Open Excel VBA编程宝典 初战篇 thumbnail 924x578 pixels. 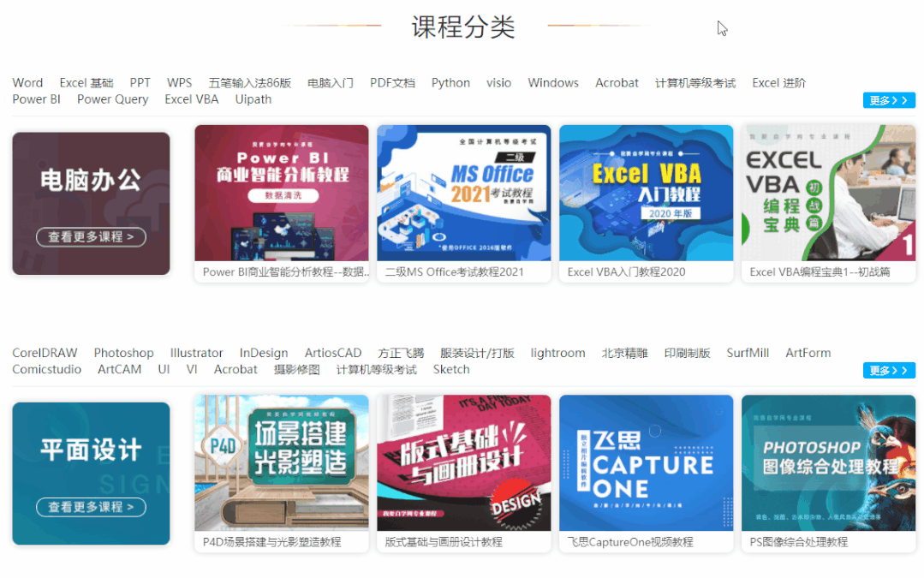tap(828, 193)
